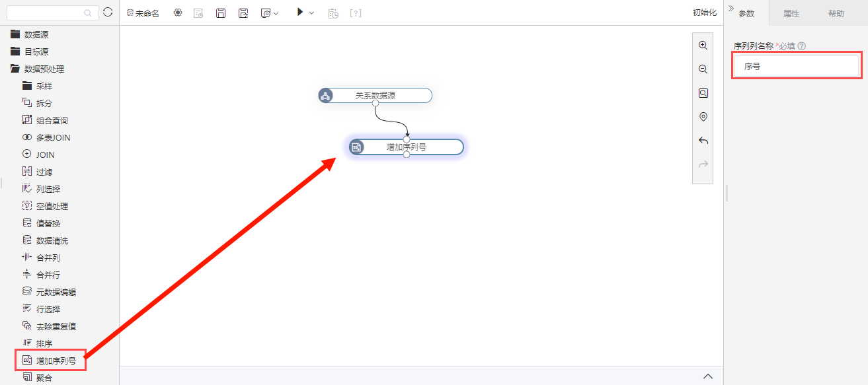Click the help question mark next to 序列列名称
This screenshot has height=385, width=868.
(802, 46)
